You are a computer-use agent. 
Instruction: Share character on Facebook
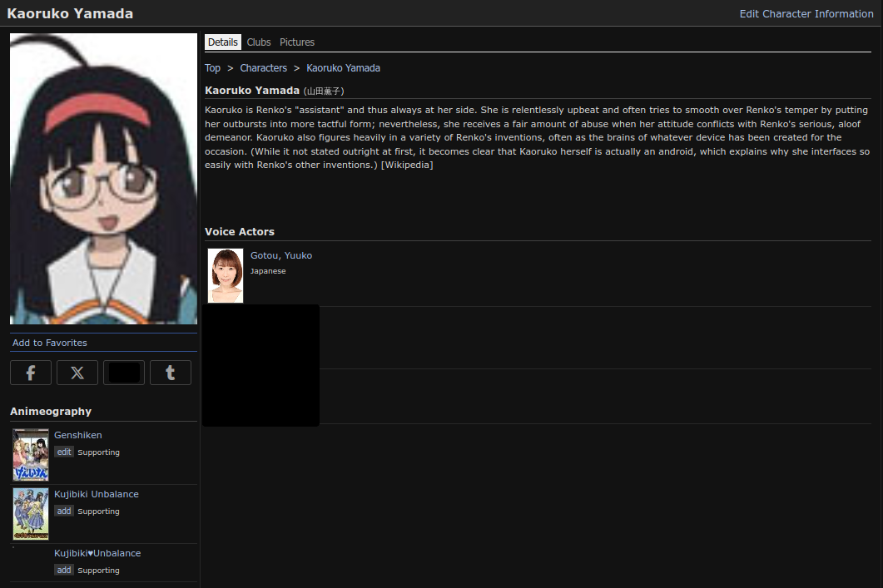click(x=31, y=373)
